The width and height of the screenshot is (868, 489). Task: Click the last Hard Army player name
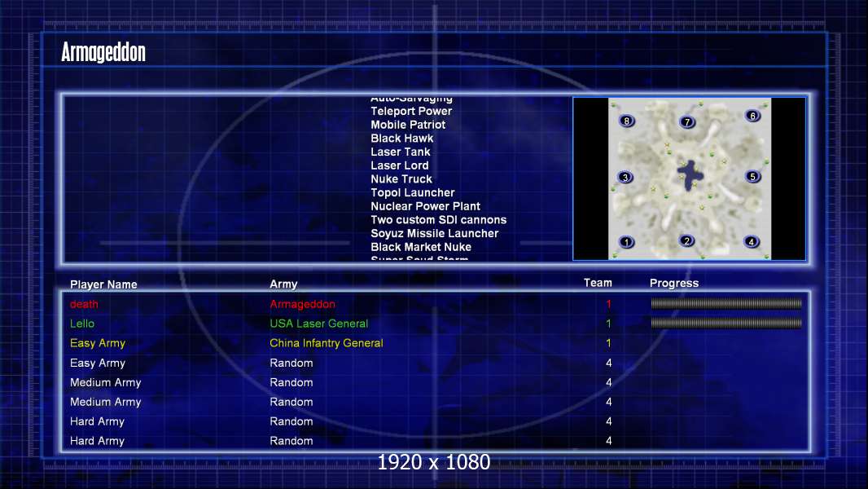[97, 442]
